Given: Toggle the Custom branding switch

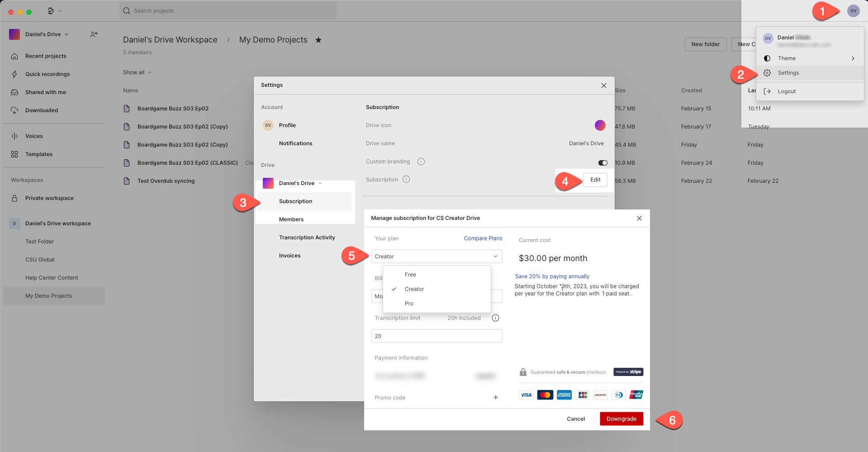Looking at the screenshot, I should (602, 163).
